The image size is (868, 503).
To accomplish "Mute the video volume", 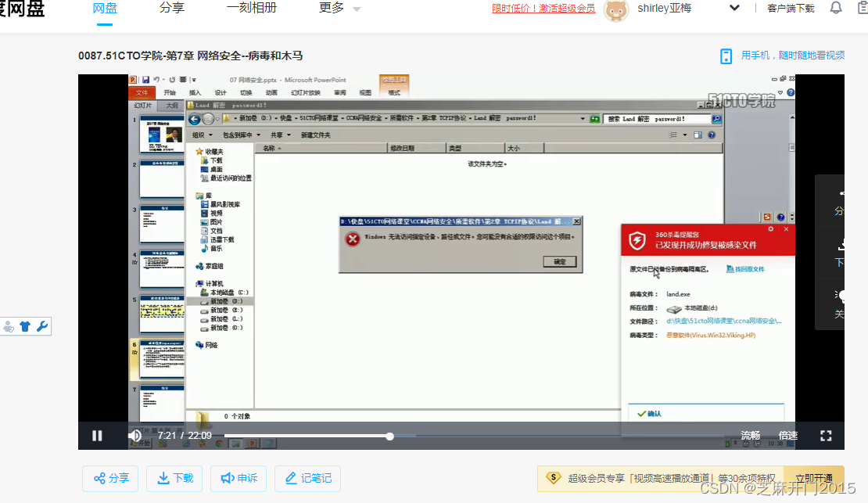I will (x=135, y=436).
